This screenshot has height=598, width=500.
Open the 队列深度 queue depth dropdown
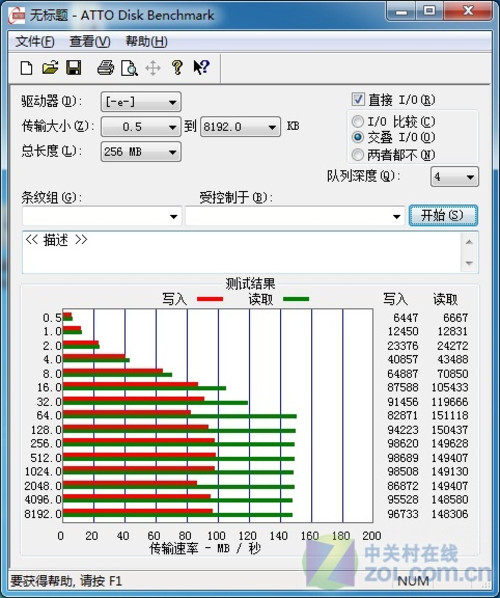click(x=454, y=177)
